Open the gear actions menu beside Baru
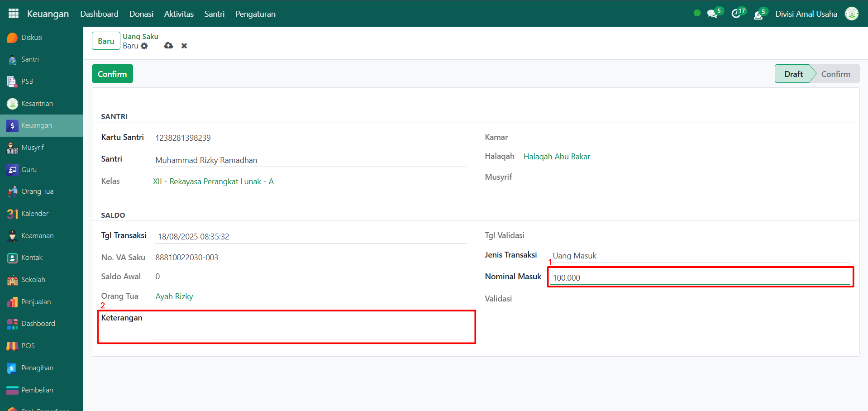 click(x=144, y=46)
